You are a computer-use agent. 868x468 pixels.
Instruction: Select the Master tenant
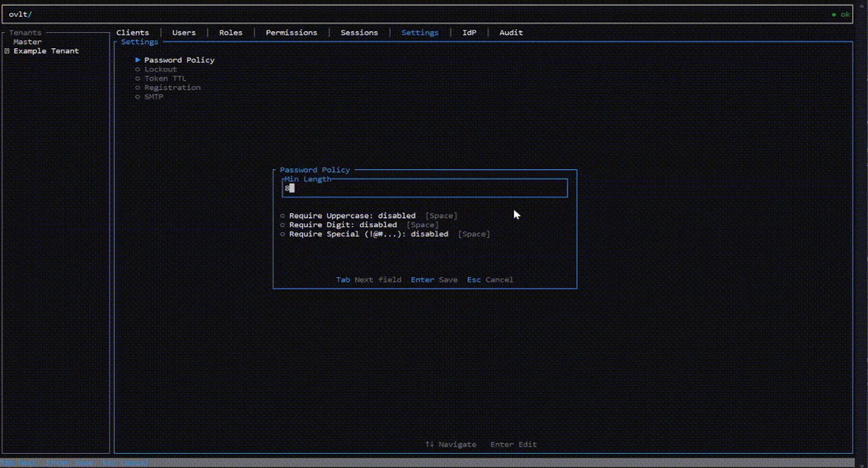click(x=28, y=42)
